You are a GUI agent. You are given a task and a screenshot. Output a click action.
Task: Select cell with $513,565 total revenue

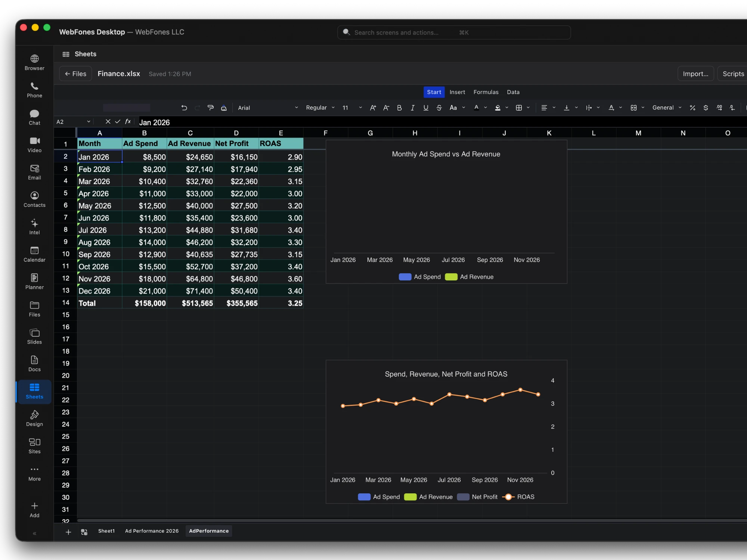190,303
